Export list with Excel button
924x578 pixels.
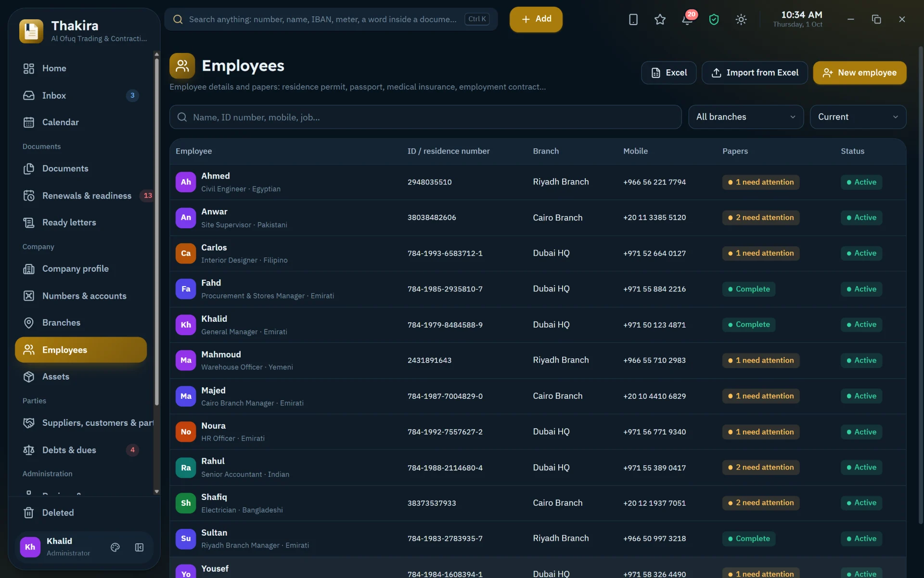click(668, 73)
